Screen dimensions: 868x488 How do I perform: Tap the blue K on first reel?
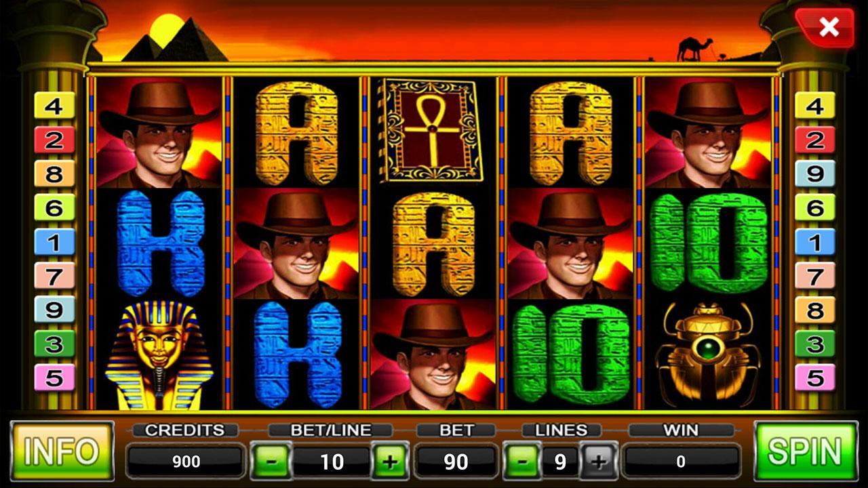click(161, 243)
